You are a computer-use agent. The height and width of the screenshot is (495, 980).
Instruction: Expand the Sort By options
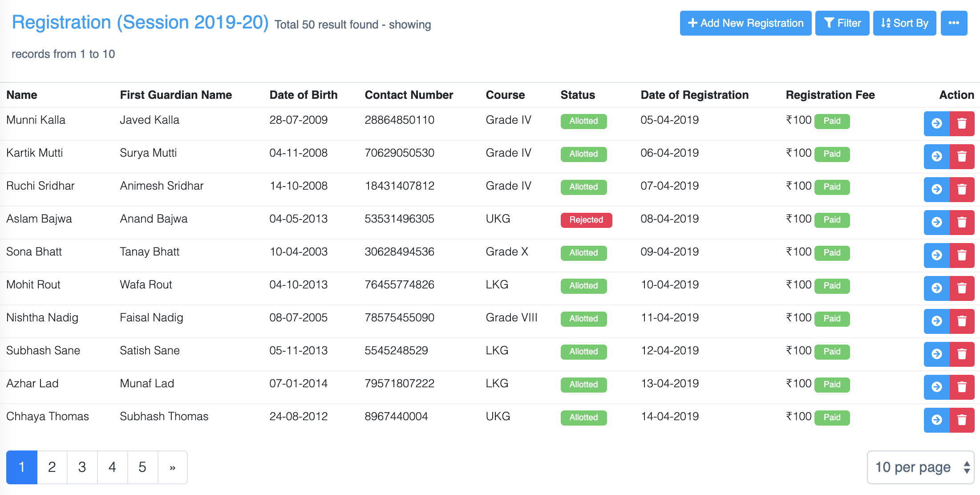[x=904, y=23]
